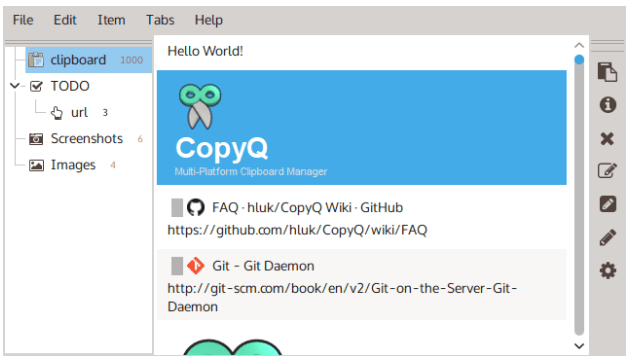Show item information with info icon

tap(607, 105)
